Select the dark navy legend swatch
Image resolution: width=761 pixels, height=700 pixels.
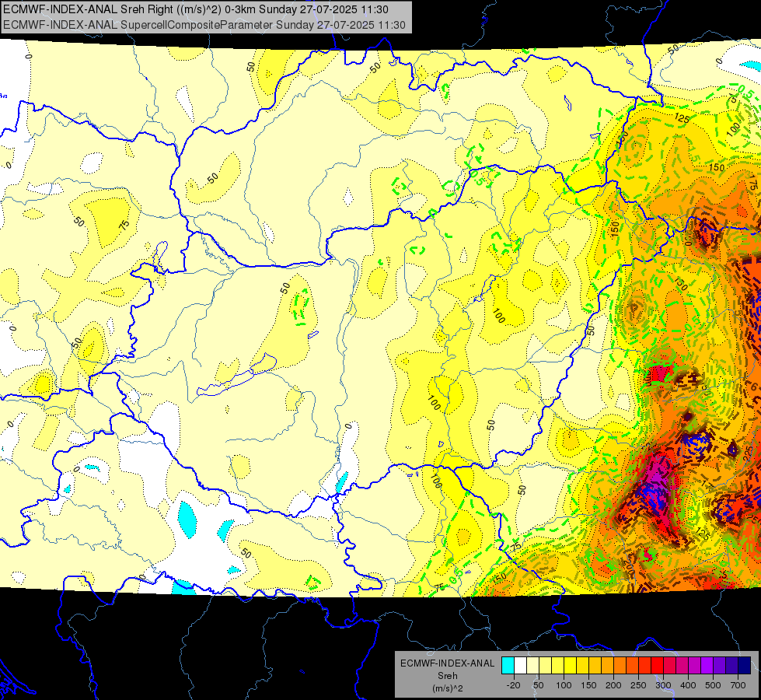coord(745,665)
